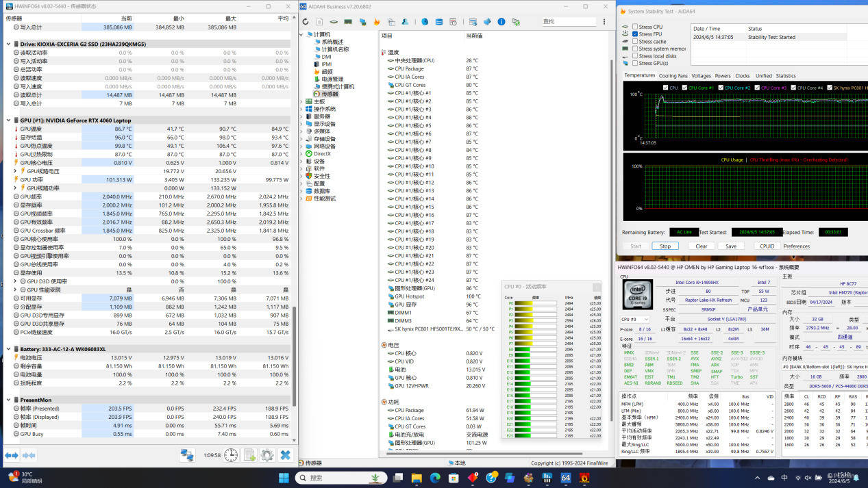Image resolution: width=868 pixels, height=488 pixels.
Task: Collapse PresentMon section in HWiNFO
Action: [9, 400]
